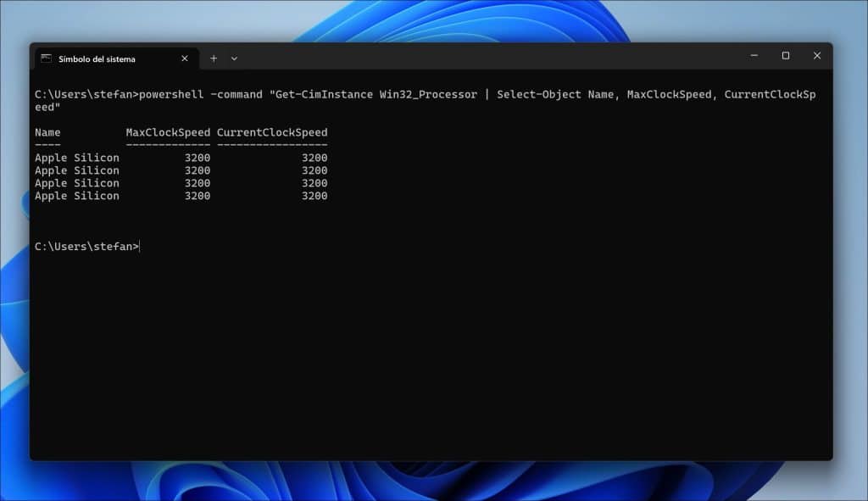Click the powershell command line text
This screenshot has height=501, width=868.
(425, 100)
